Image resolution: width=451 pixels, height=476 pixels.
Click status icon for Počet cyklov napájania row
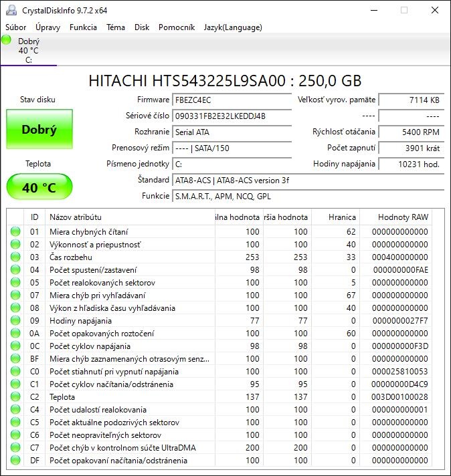coord(15,346)
